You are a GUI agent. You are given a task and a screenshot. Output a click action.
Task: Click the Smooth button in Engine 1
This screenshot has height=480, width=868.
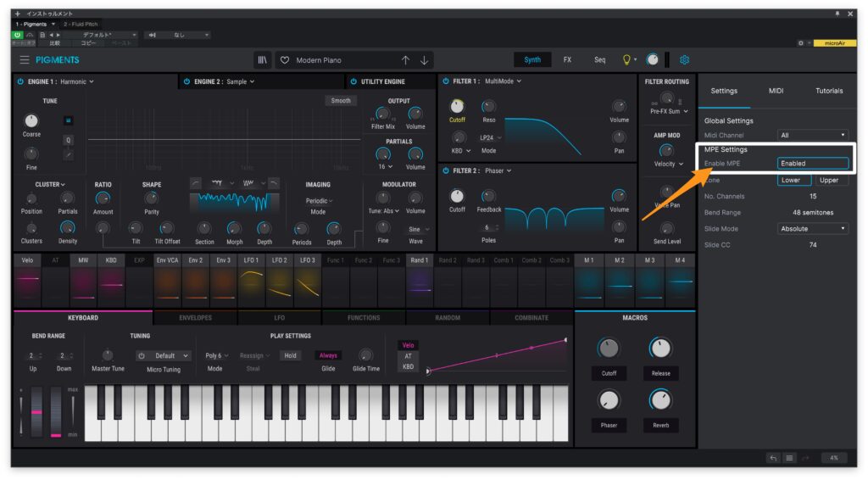[341, 100]
